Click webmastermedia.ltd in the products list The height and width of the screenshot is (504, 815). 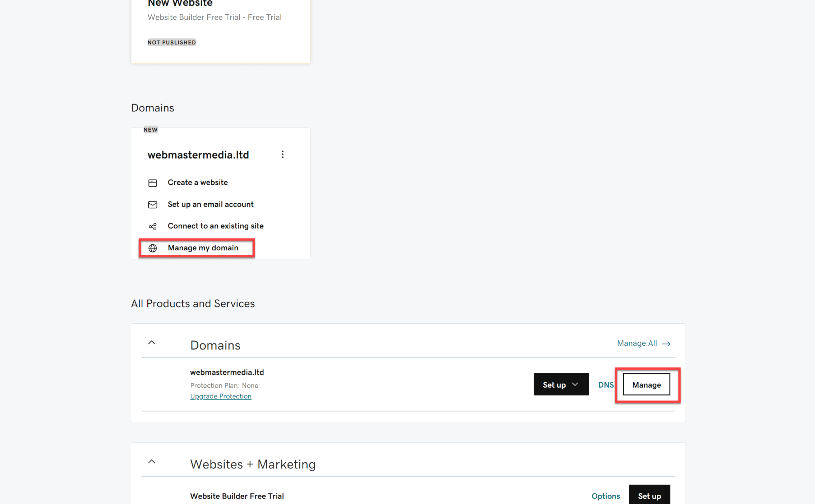tap(227, 373)
